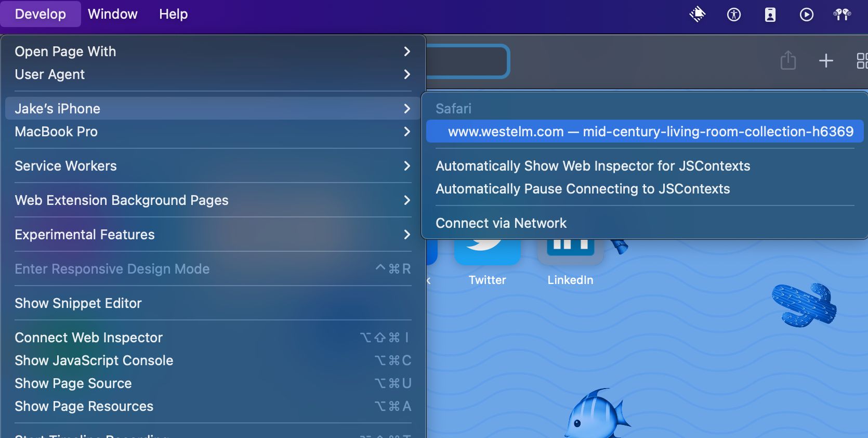Open the tab overview grid icon
The width and height of the screenshot is (868, 438).
[x=862, y=61]
